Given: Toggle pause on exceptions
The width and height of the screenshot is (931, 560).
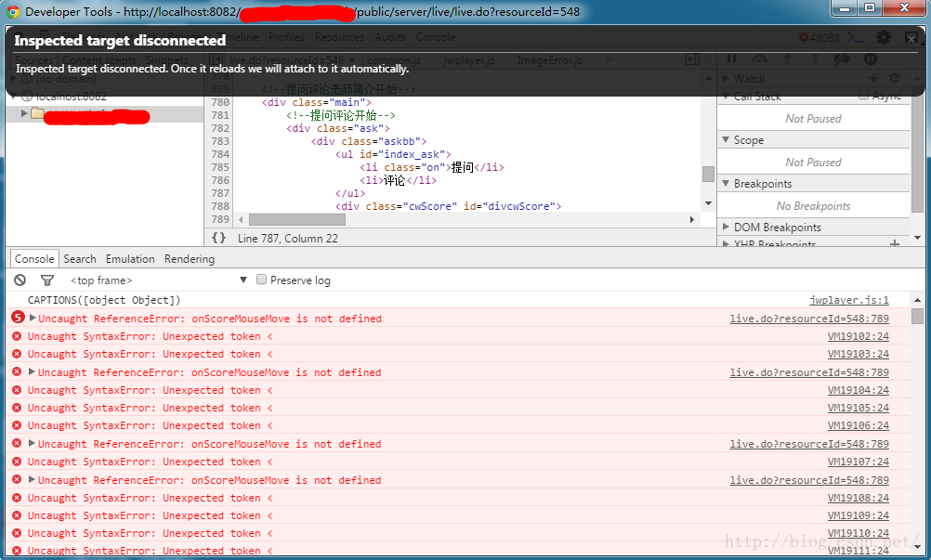Looking at the screenshot, I should [871, 59].
